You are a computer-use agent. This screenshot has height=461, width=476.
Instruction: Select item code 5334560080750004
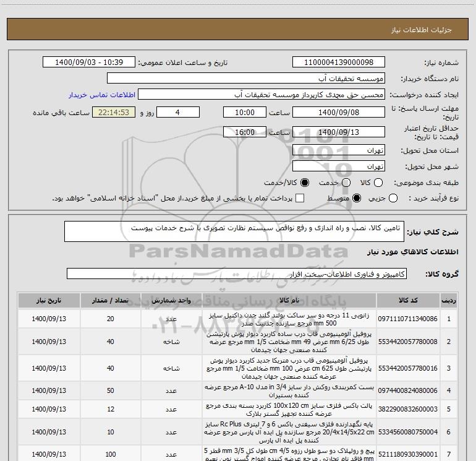408,432
